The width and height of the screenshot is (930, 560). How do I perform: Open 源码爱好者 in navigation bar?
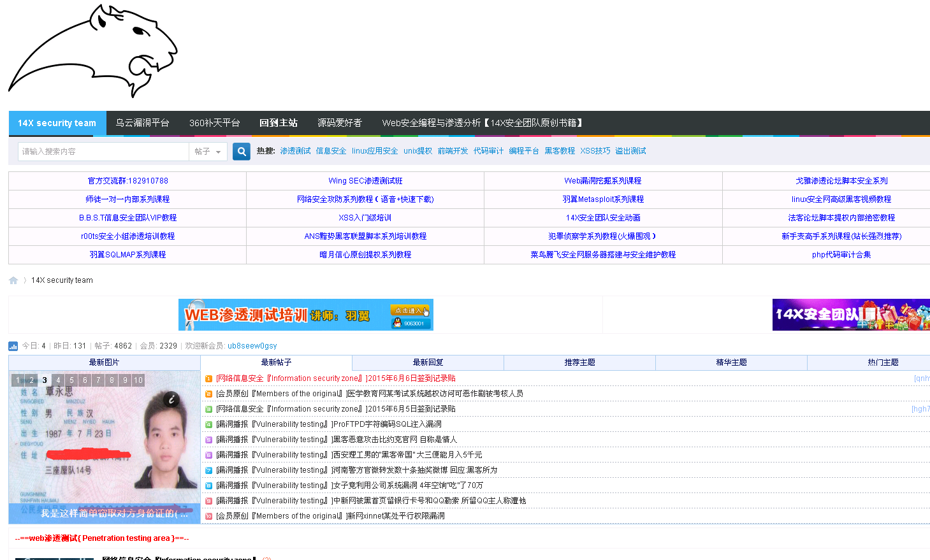340,123
